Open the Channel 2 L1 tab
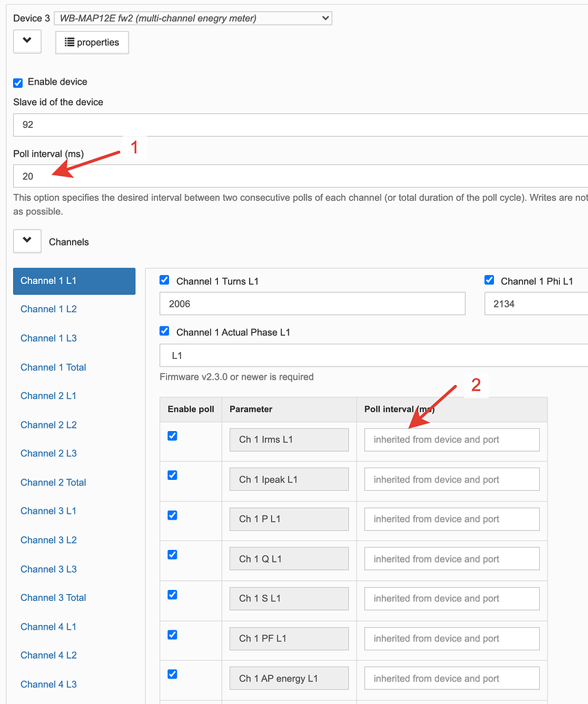Image resolution: width=588 pixels, height=704 pixels. click(x=49, y=396)
